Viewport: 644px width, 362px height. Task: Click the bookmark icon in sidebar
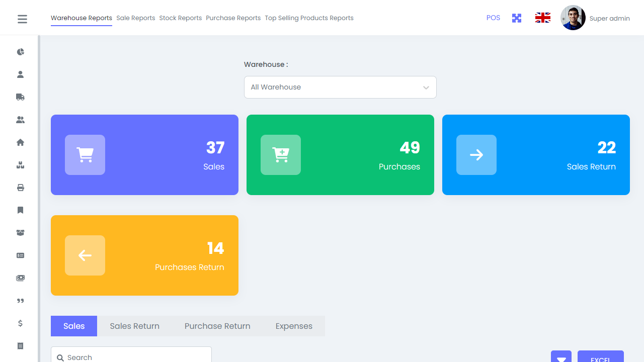click(x=20, y=210)
